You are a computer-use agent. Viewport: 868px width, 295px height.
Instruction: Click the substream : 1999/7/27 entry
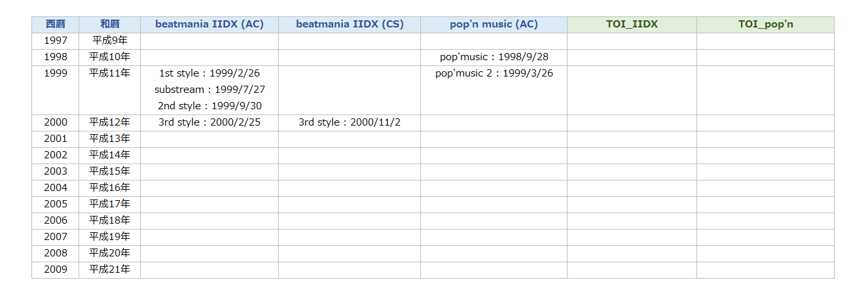[209, 90]
